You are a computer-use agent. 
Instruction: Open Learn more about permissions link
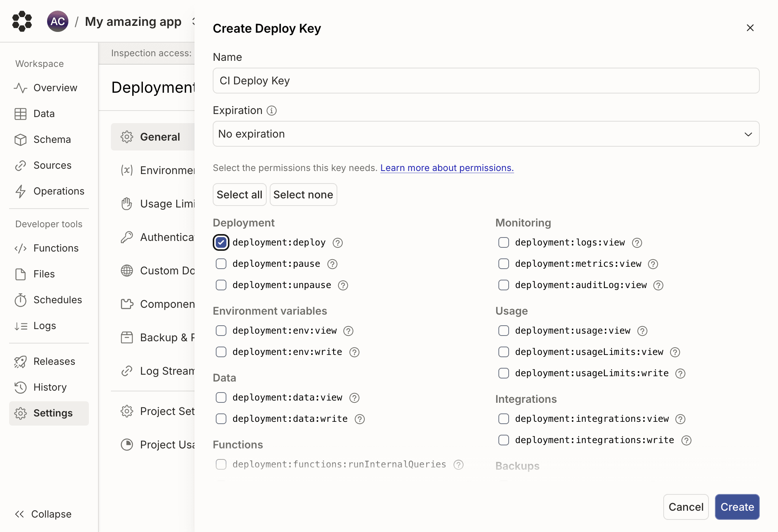447,168
